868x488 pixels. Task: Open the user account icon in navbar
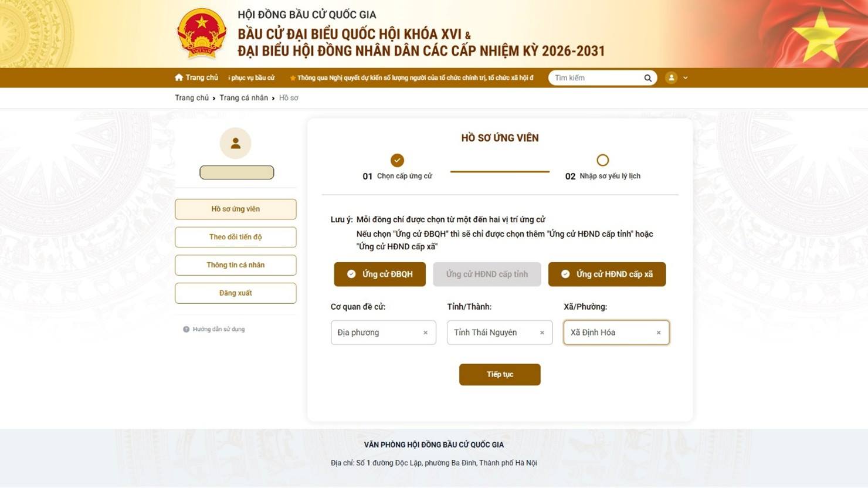[x=672, y=77]
